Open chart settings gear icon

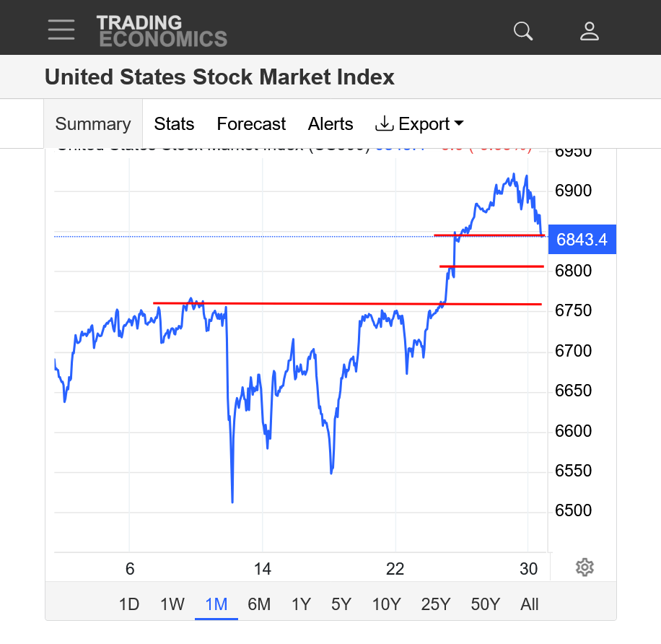(585, 567)
